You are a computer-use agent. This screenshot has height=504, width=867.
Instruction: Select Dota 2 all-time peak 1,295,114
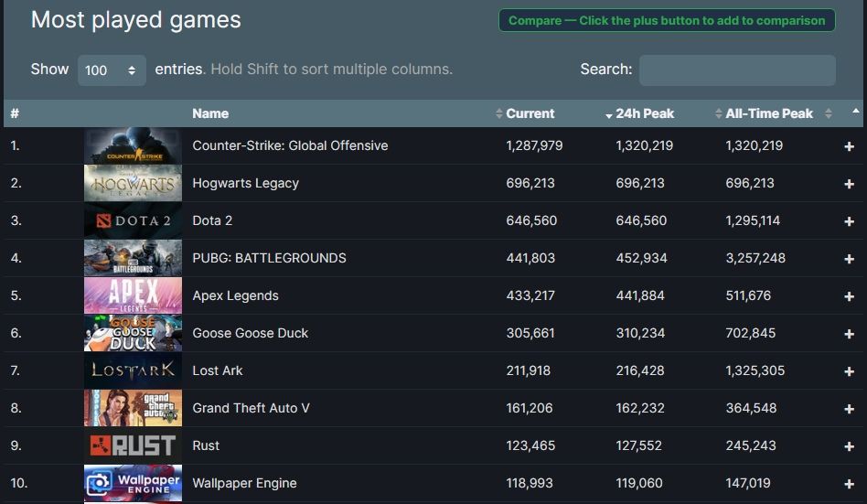[753, 220]
